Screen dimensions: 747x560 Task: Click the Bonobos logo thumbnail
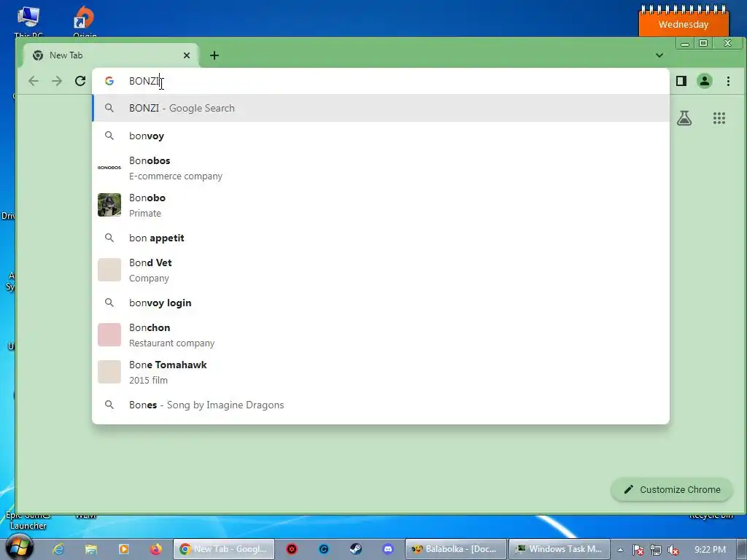coord(109,168)
